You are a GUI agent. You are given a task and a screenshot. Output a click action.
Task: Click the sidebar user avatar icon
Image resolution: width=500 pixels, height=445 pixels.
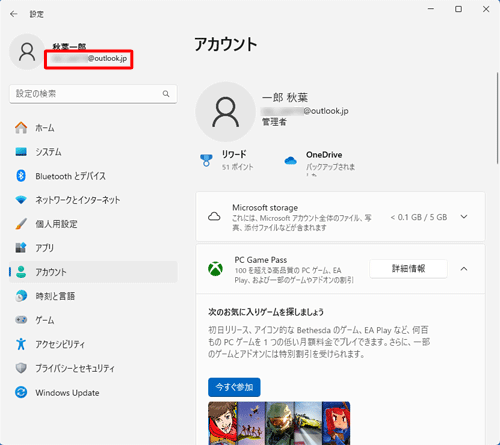click(x=27, y=52)
